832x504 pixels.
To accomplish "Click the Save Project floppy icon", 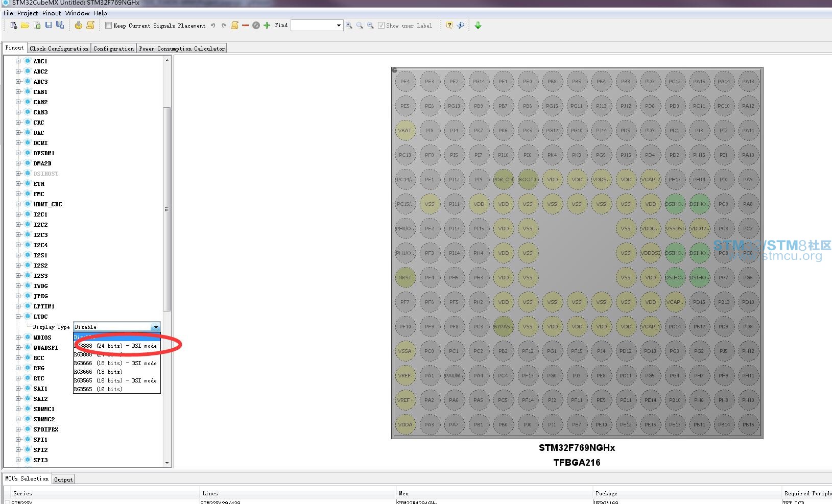I will (x=49, y=25).
